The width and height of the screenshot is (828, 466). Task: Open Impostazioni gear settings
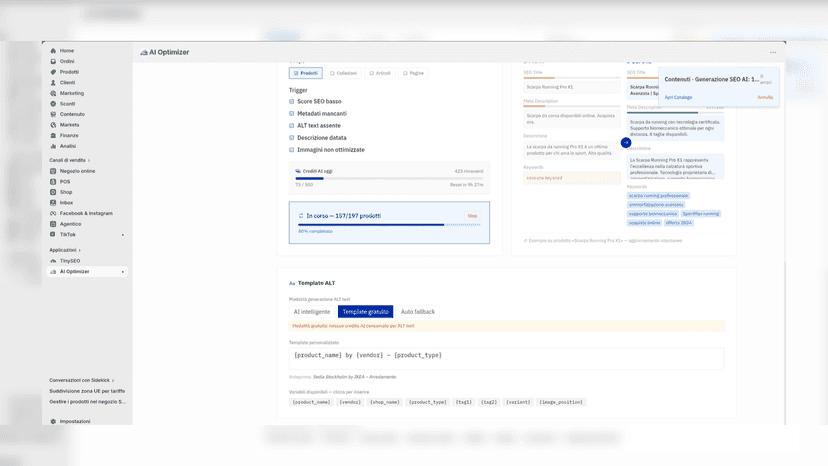click(x=53, y=422)
